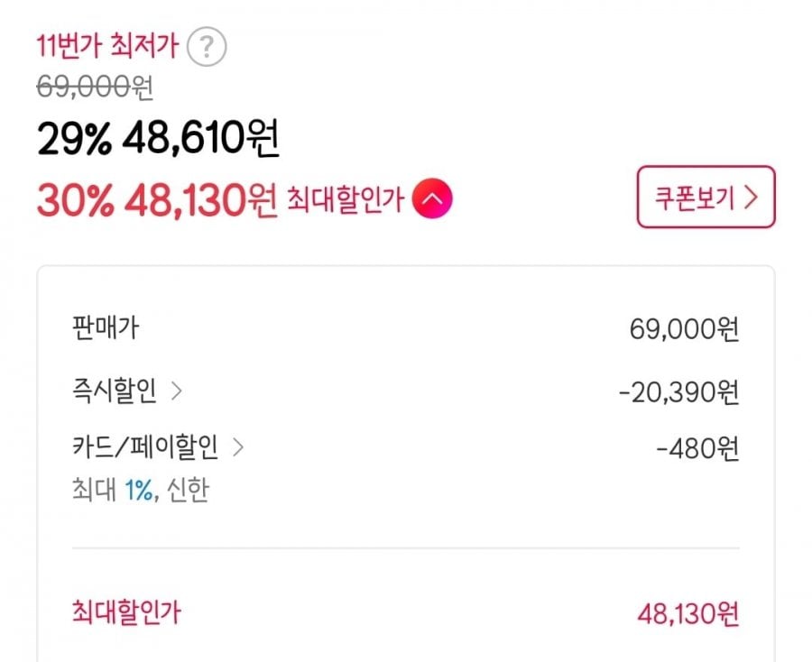The height and width of the screenshot is (662, 812).
Task: Click the 29% 48,610원 price text
Action: pyautogui.click(x=158, y=139)
